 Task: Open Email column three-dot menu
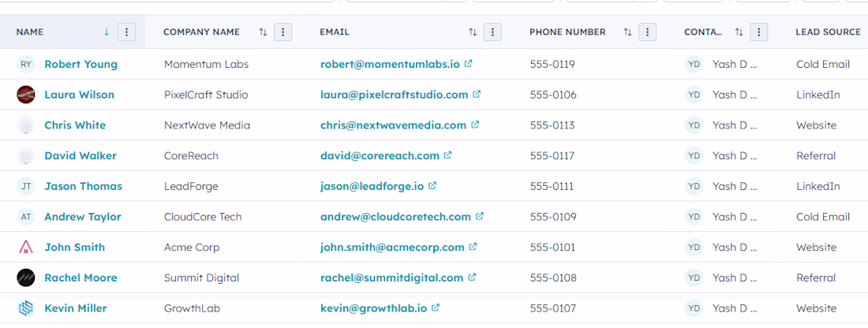pyautogui.click(x=492, y=32)
